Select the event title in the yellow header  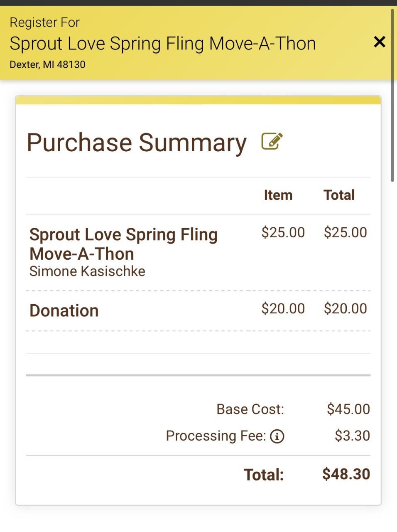click(162, 44)
